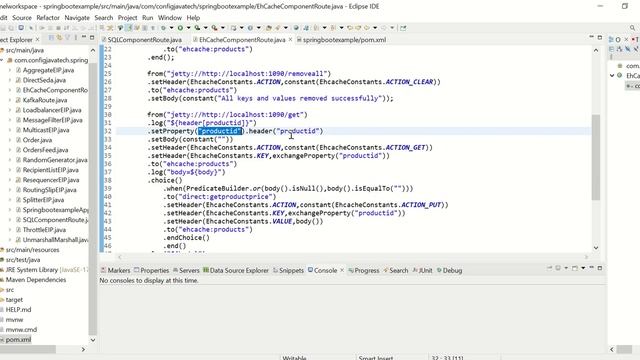Click the Open Console icon
The width and height of the screenshot is (640, 360).
pyautogui.click(x=575, y=268)
